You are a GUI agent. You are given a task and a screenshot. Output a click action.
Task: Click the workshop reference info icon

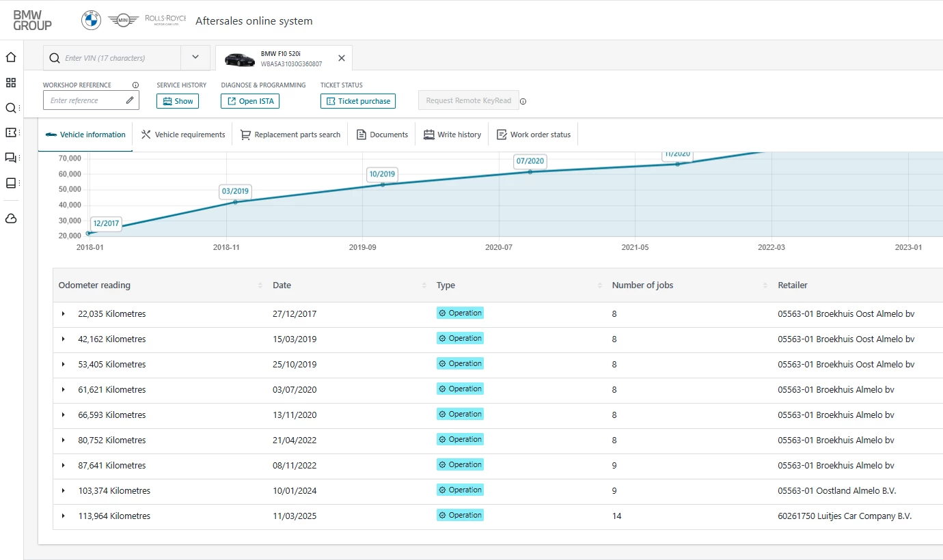[135, 85]
